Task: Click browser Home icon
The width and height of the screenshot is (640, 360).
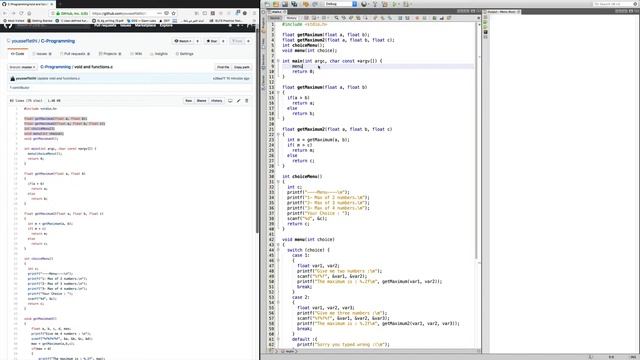Action: pyautogui.click(x=29, y=13)
